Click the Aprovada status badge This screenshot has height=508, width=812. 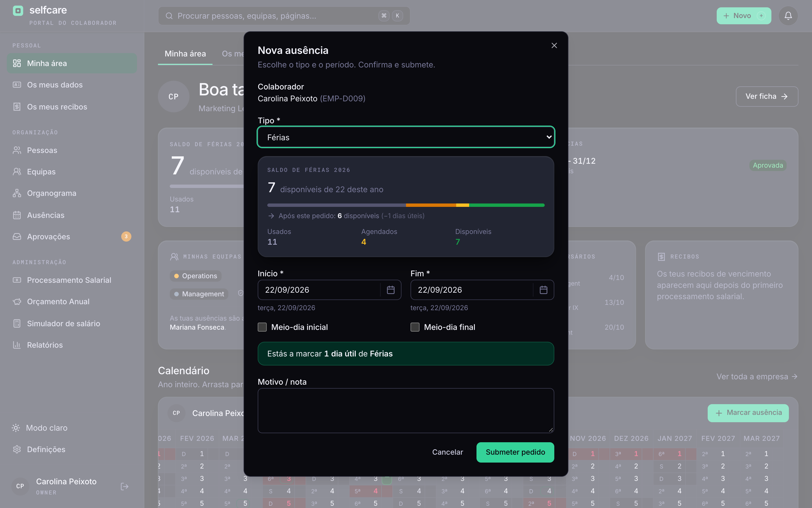click(x=768, y=165)
